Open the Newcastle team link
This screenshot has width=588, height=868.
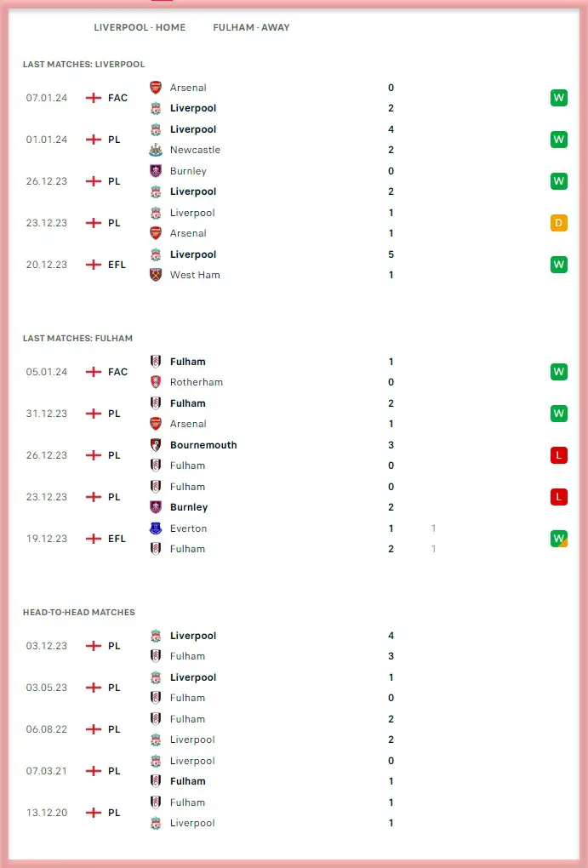pyautogui.click(x=195, y=150)
